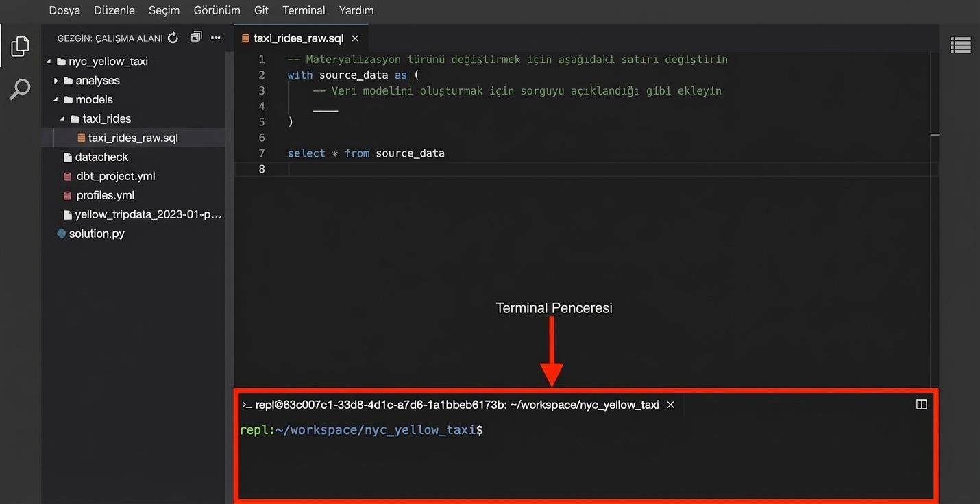
Task: Open the Explorer view in the activity bar
Action: [x=19, y=45]
